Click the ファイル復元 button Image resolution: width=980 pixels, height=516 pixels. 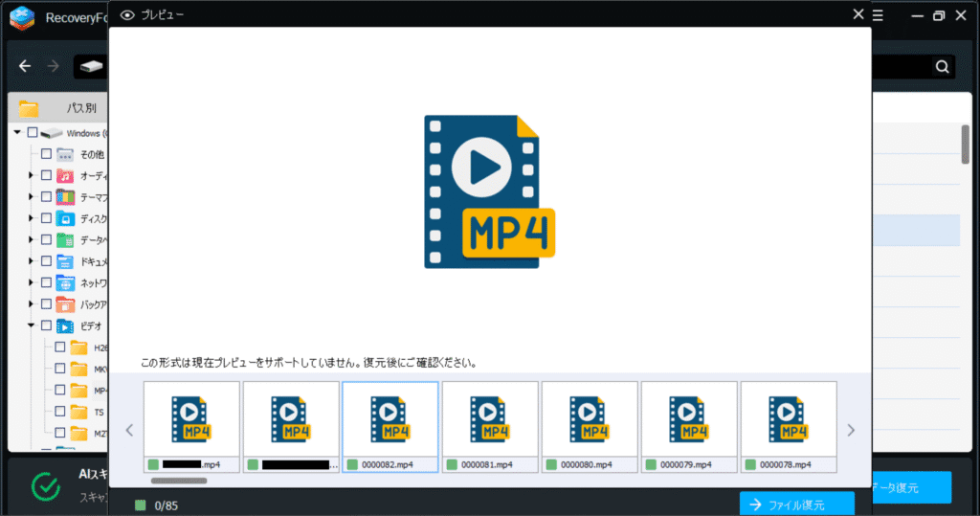(x=797, y=505)
